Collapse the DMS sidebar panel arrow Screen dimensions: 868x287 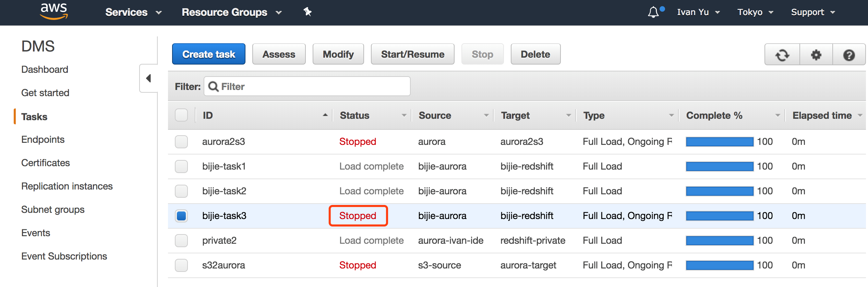pyautogui.click(x=148, y=78)
